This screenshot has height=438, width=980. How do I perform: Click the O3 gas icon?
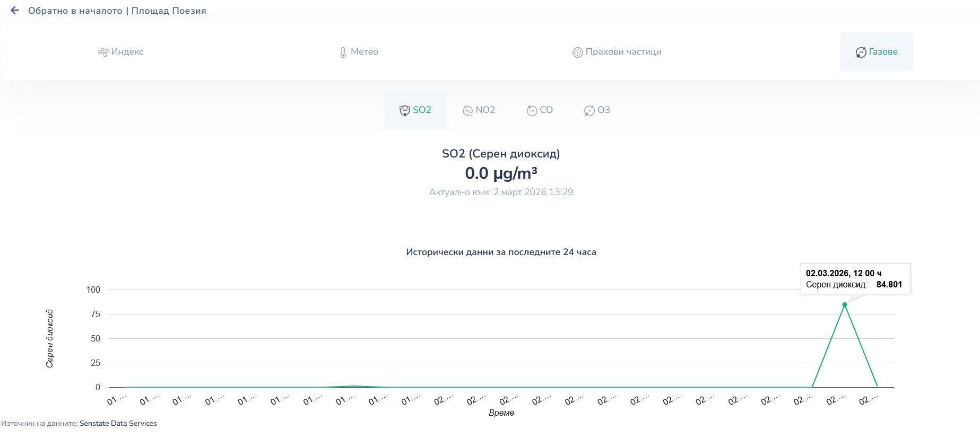pyautogui.click(x=589, y=110)
